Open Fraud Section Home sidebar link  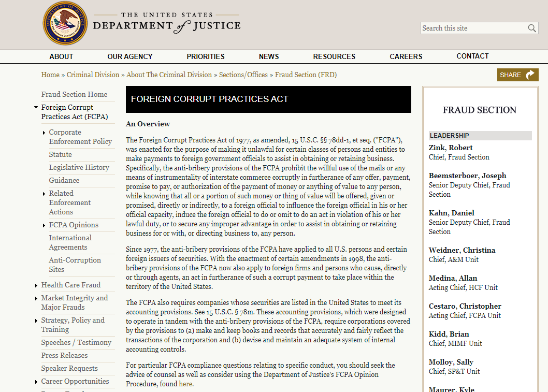pyautogui.click(x=74, y=94)
